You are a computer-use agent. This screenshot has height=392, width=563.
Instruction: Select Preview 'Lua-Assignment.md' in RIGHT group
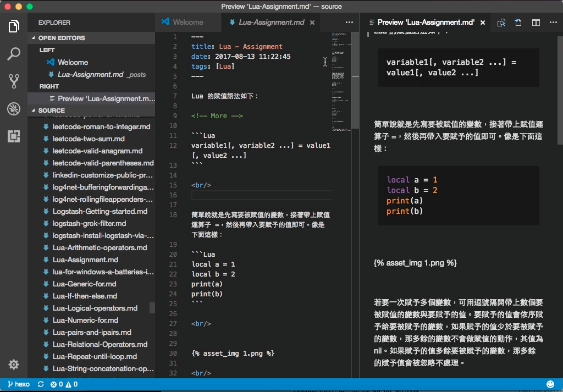(91, 99)
